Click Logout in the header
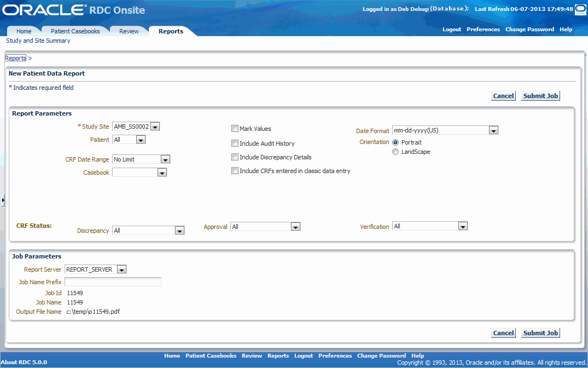The width and height of the screenshot is (588, 368). click(x=452, y=29)
